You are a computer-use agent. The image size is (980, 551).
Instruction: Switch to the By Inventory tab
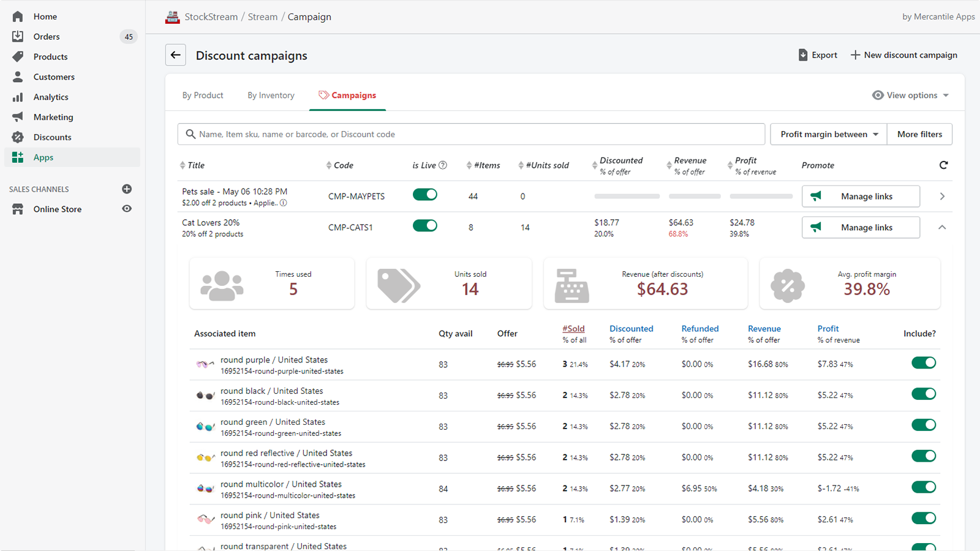click(x=271, y=96)
